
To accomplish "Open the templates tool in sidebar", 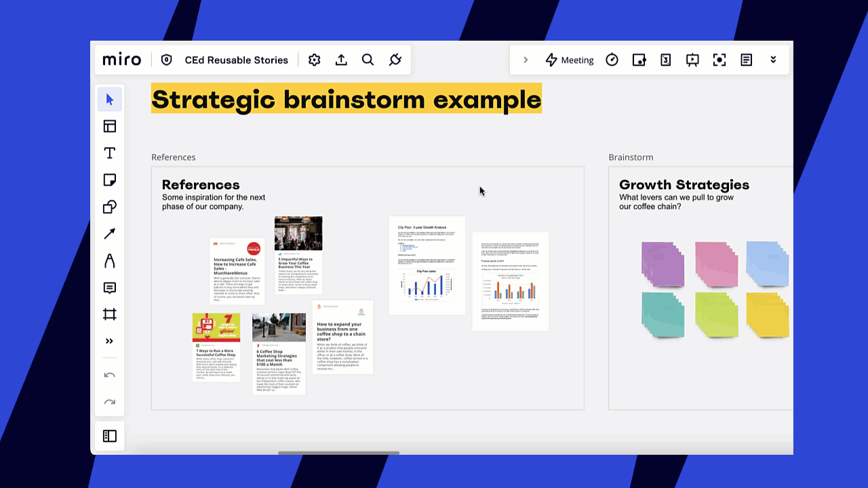I will click(x=110, y=127).
